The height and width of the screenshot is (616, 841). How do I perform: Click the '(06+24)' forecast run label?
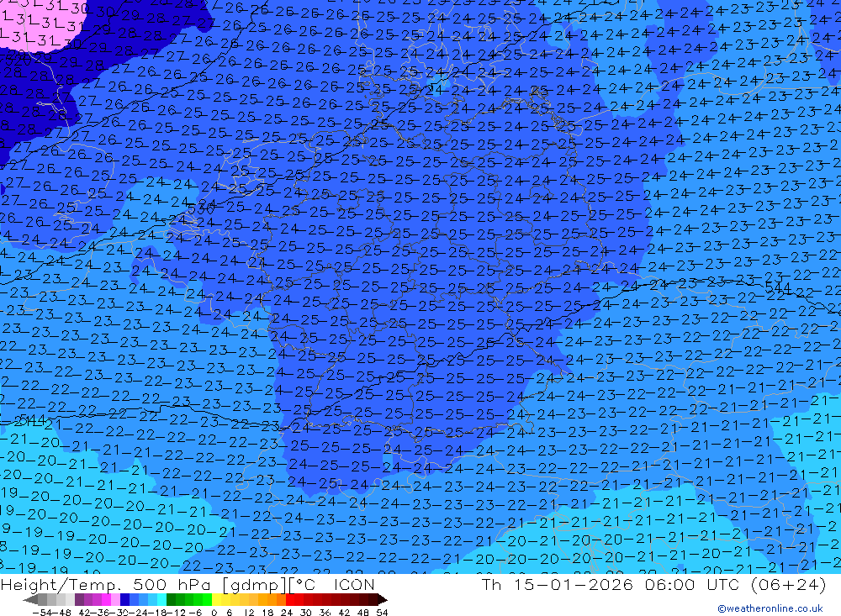[788, 584]
